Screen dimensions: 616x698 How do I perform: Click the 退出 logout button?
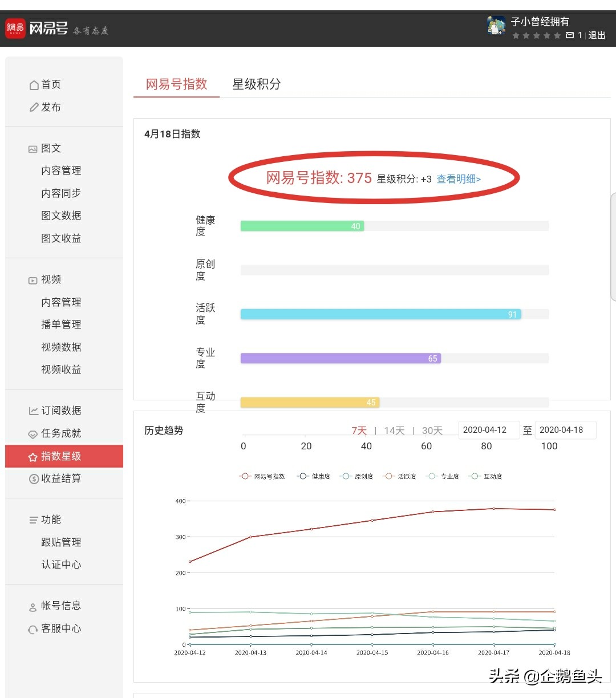[597, 35]
